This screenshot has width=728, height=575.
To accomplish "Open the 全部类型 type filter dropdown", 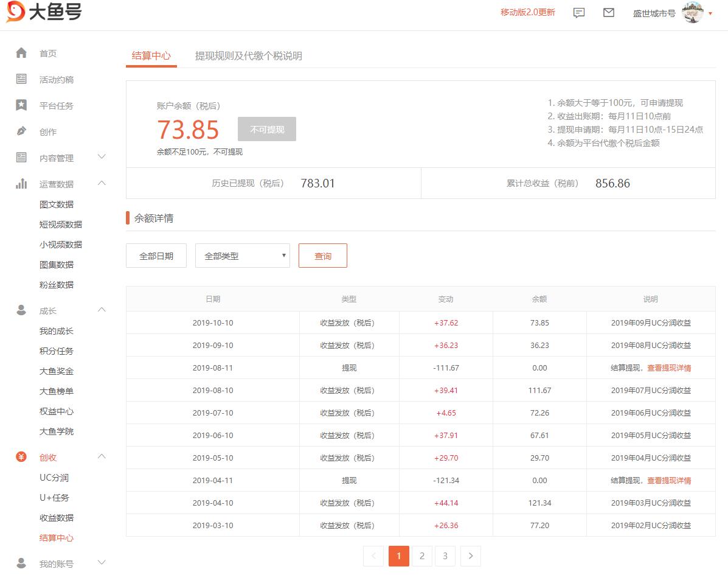I will tap(242, 256).
